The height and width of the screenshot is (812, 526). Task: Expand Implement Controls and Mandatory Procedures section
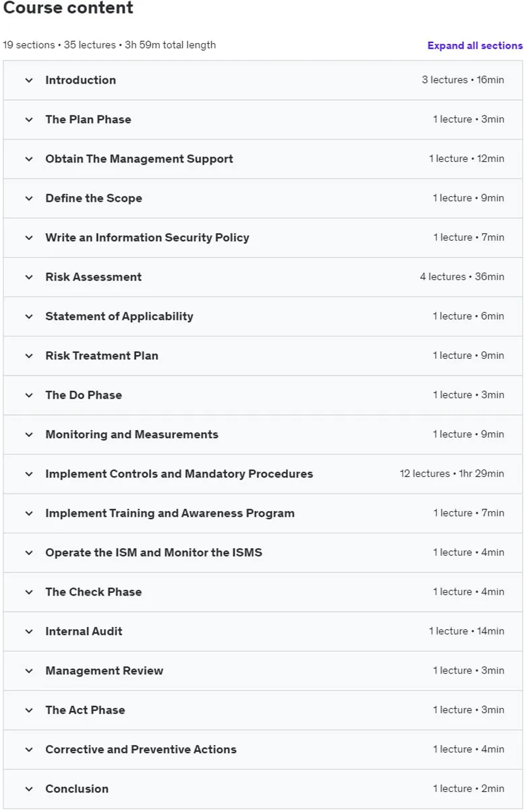tap(263, 474)
